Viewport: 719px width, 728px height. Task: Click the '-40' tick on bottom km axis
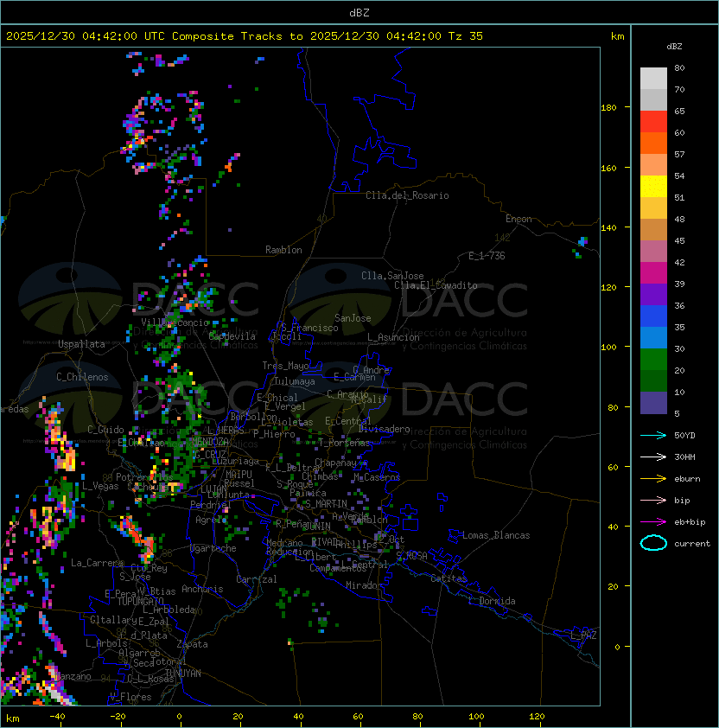57,717
